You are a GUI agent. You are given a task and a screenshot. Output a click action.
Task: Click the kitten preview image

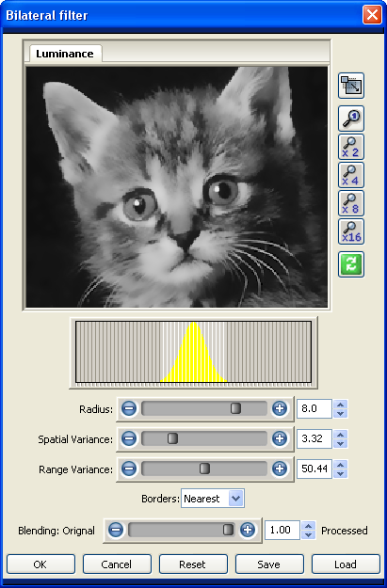pyautogui.click(x=177, y=187)
